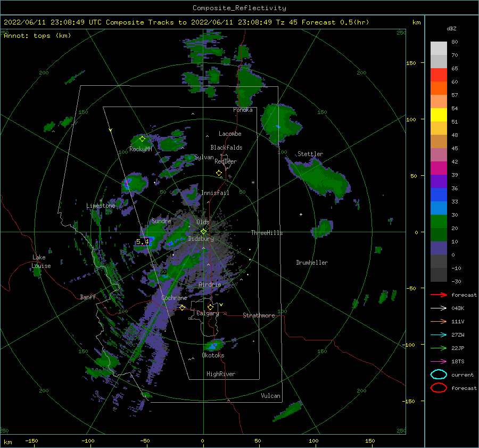Click the yellow diamond marker below RedDeer
The width and height of the screenshot is (479, 448).
pos(219,173)
